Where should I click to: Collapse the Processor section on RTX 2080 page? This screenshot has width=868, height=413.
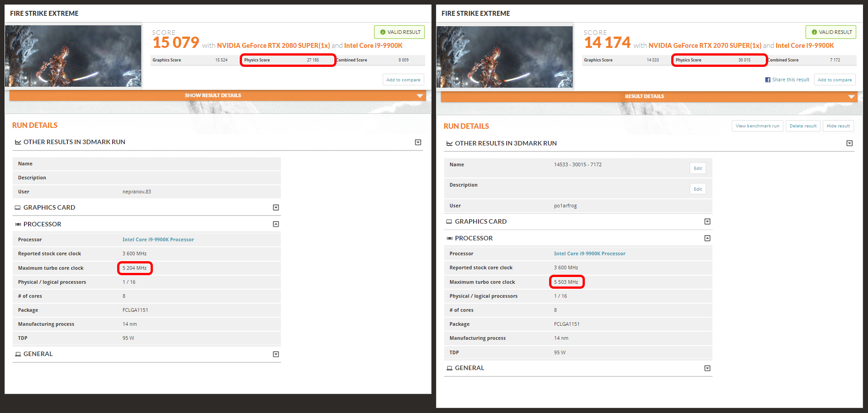(276, 224)
